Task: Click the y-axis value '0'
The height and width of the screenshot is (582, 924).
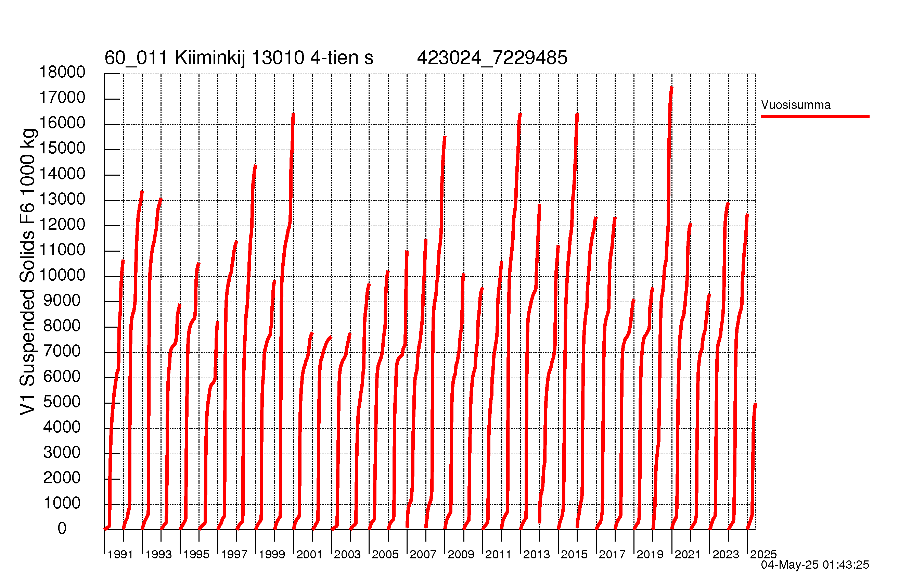Action: coord(62,529)
